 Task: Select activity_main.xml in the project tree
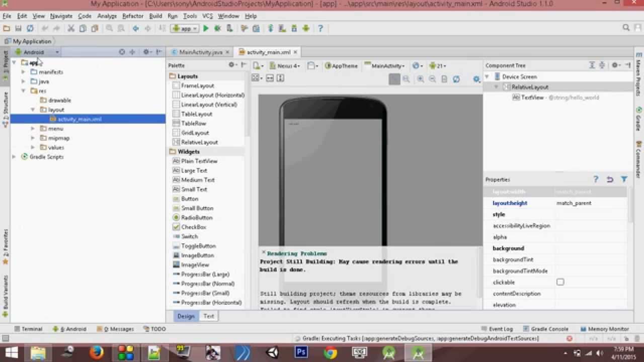coord(79,119)
